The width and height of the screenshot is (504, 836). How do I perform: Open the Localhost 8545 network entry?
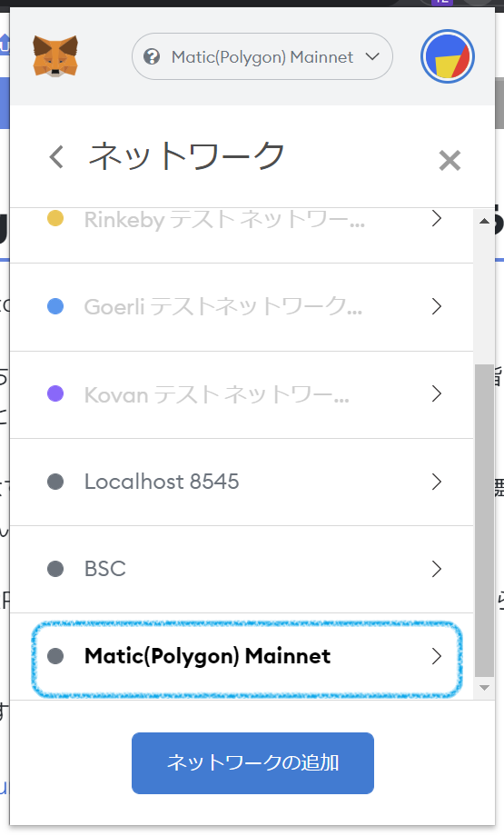coord(242,482)
